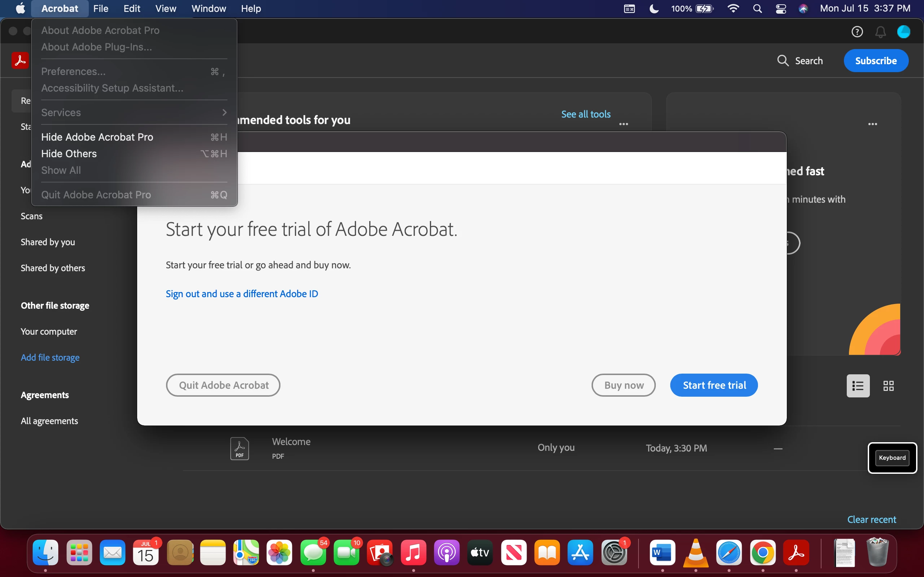Open Adobe Acrobat from the Dock

(x=796, y=552)
